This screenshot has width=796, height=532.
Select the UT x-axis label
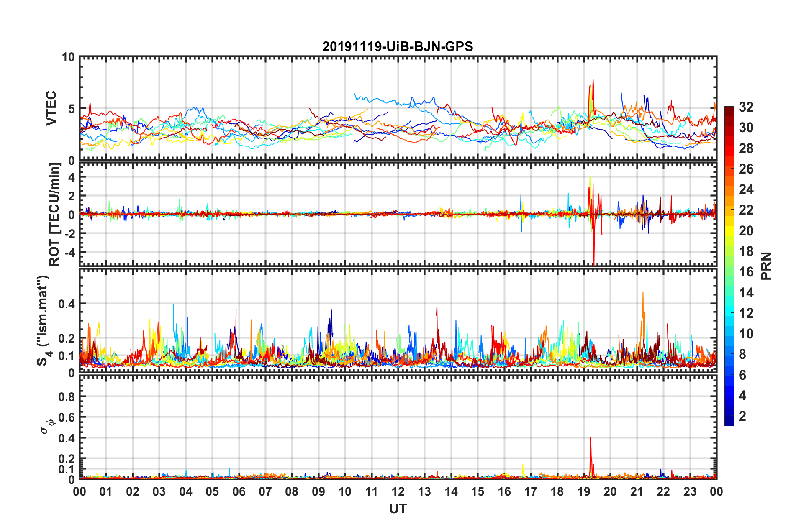pyautogui.click(x=398, y=509)
